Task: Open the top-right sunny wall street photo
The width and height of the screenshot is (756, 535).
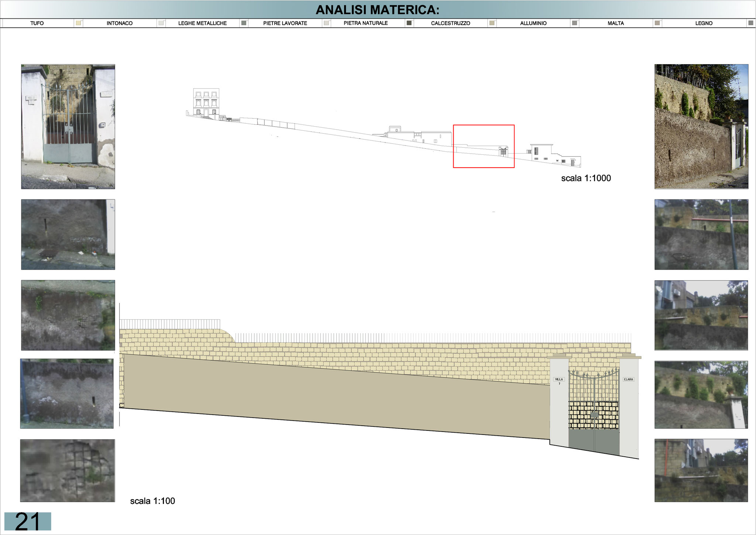Action: click(701, 127)
